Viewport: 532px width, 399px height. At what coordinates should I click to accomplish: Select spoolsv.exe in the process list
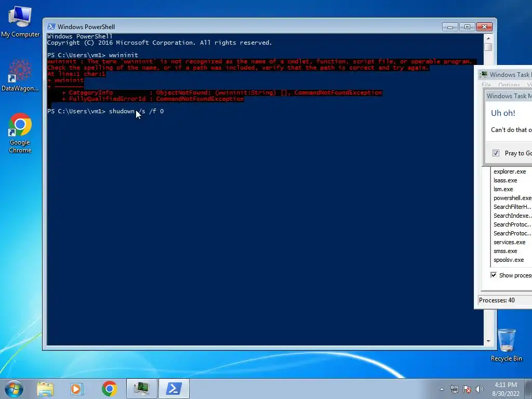pyautogui.click(x=509, y=260)
